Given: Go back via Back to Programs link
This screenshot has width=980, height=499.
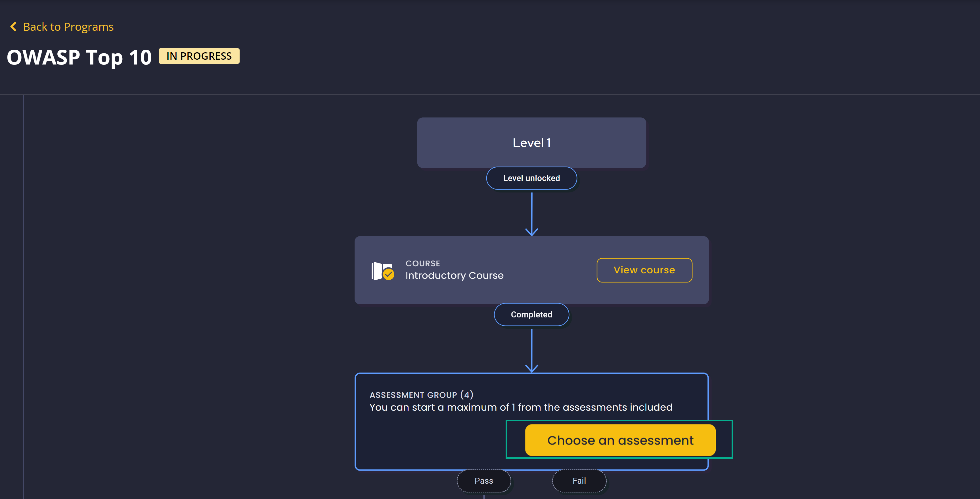Looking at the screenshot, I should [x=68, y=27].
